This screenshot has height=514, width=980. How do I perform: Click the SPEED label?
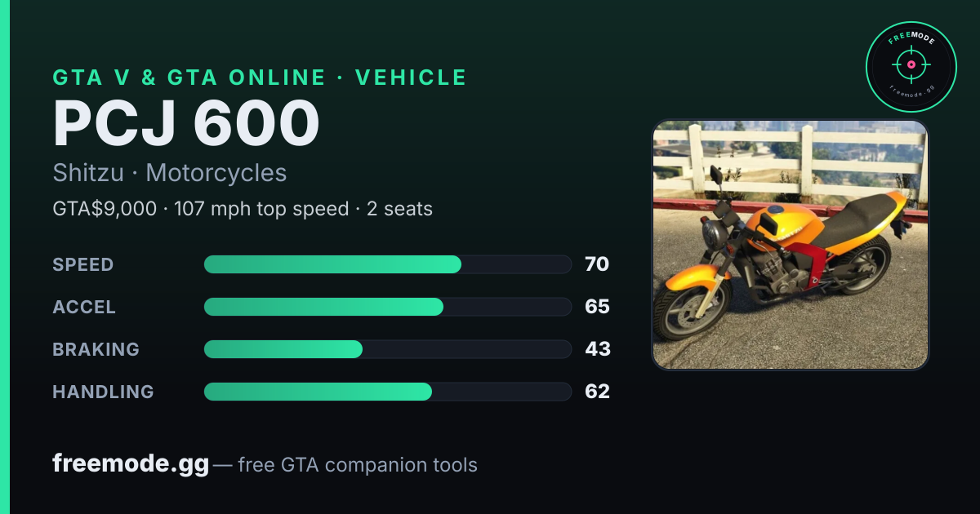83,264
